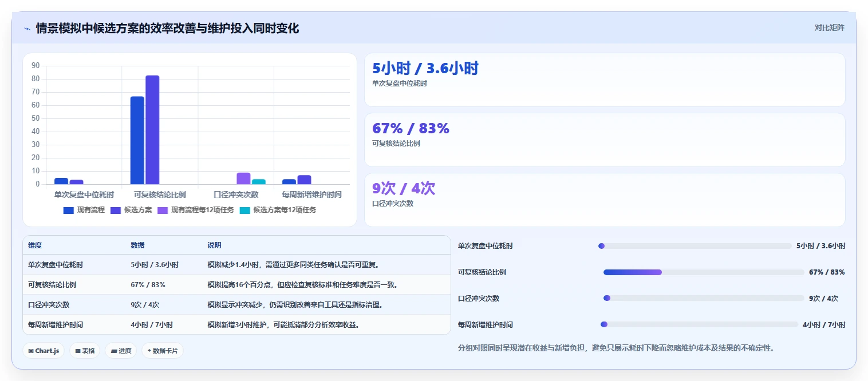Select the 进度 chip
Viewport: 868px width, 381px height.
coord(121,351)
